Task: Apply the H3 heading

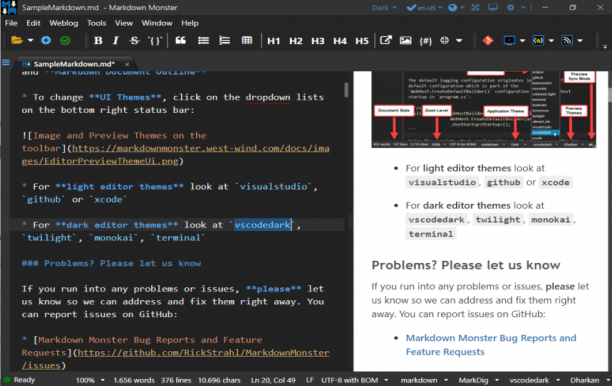Action: 318,41
